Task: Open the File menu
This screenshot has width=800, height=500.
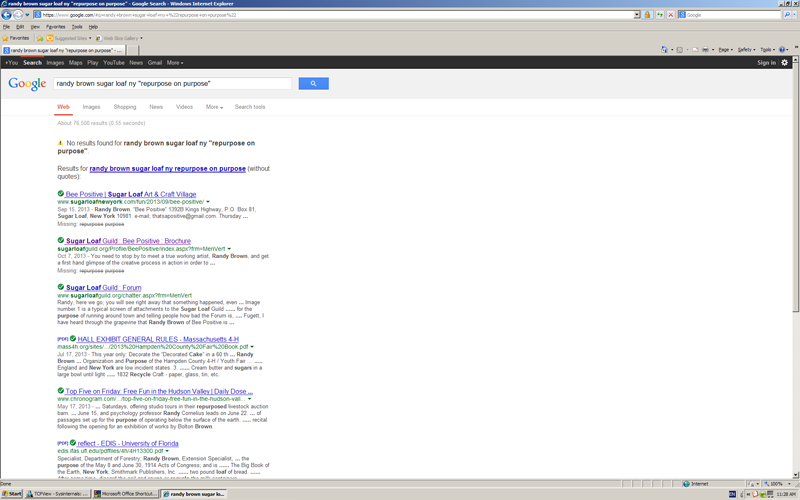Action: (x=6, y=27)
